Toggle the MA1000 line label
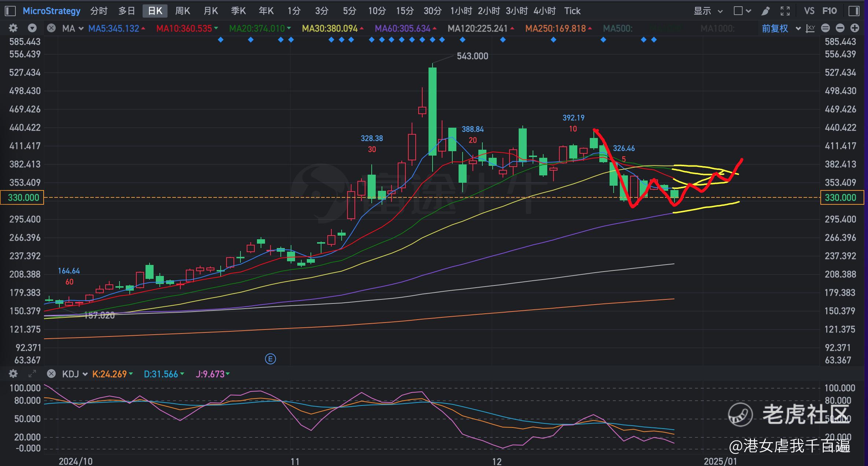The height and width of the screenshot is (466, 868). [x=717, y=28]
